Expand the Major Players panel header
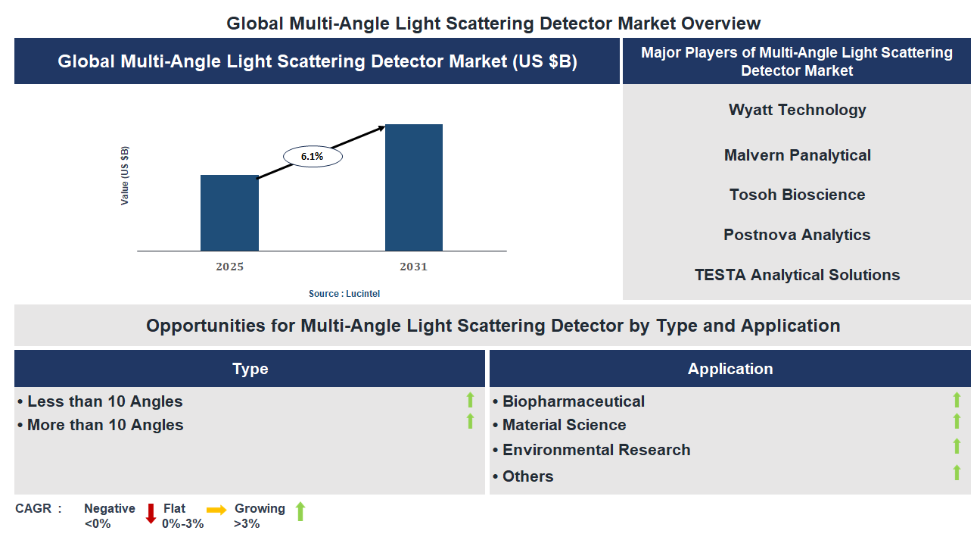Image resolution: width=980 pixels, height=540 pixels. click(797, 61)
